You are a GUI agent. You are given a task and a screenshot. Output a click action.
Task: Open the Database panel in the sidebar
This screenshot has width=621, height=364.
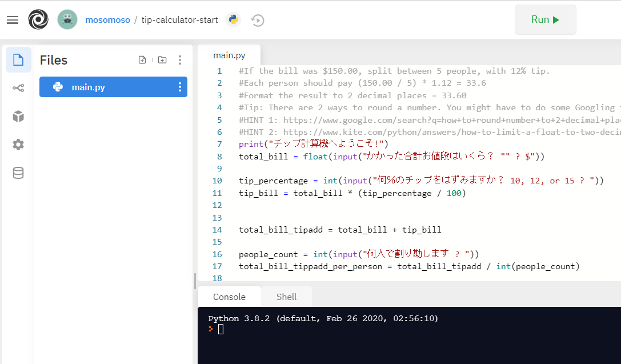click(x=18, y=173)
